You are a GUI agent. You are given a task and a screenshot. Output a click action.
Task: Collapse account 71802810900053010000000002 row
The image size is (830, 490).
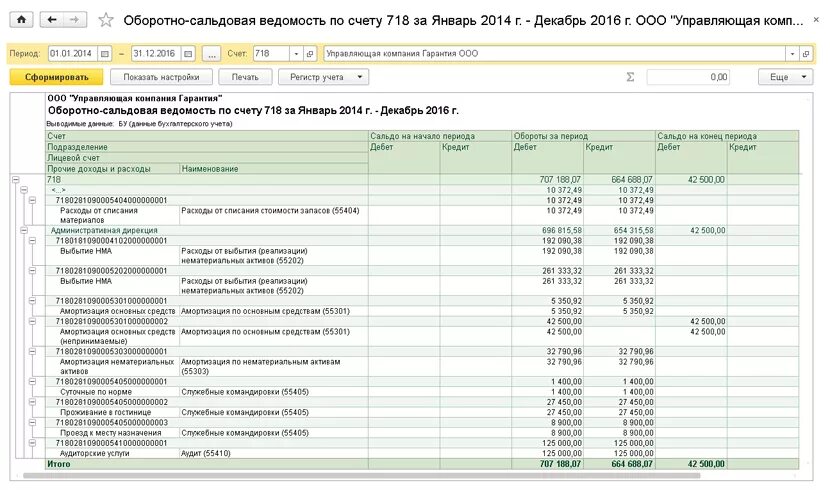point(32,322)
